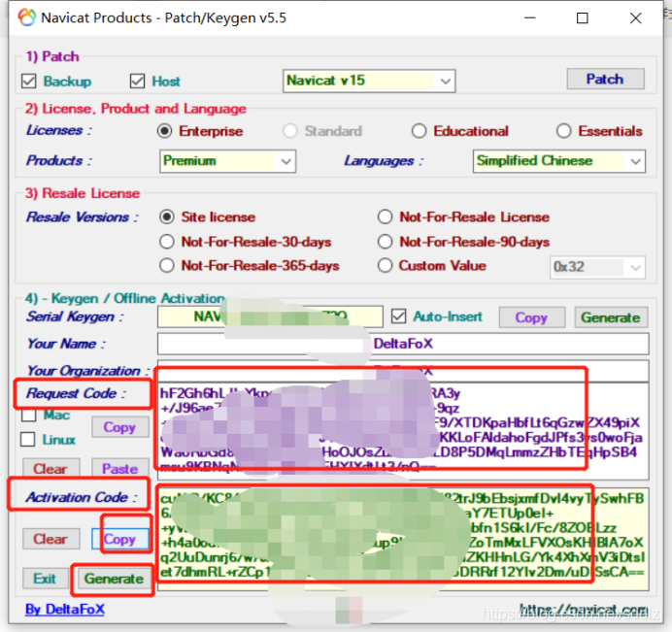Open the https://navicat.com link
Viewport: 672px width, 632px height.
coord(583,609)
